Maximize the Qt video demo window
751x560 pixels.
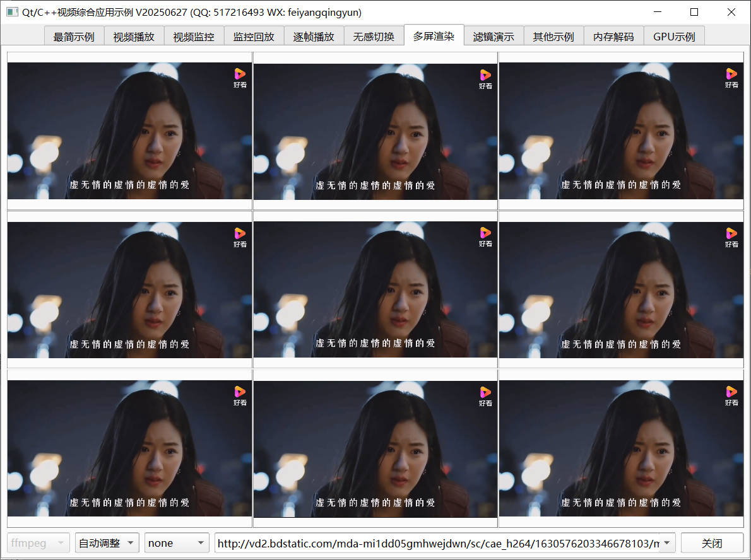pyautogui.click(x=694, y=12)
